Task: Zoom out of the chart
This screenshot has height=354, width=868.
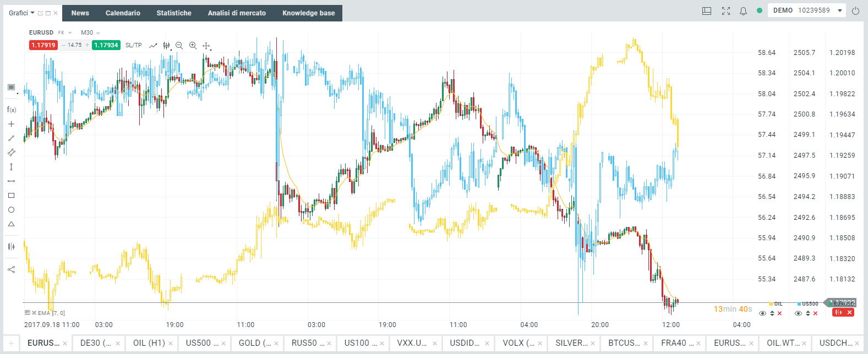Action: tap(179, 46)
